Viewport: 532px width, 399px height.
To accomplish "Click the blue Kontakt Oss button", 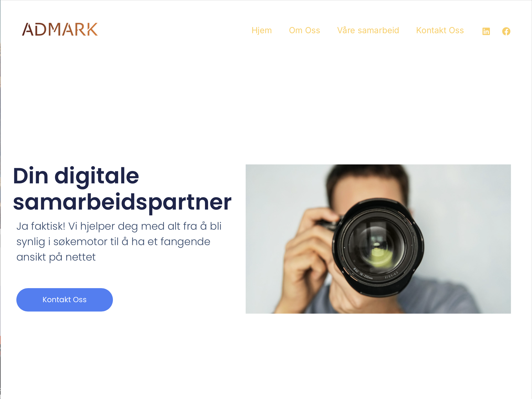I will (65, 300).
